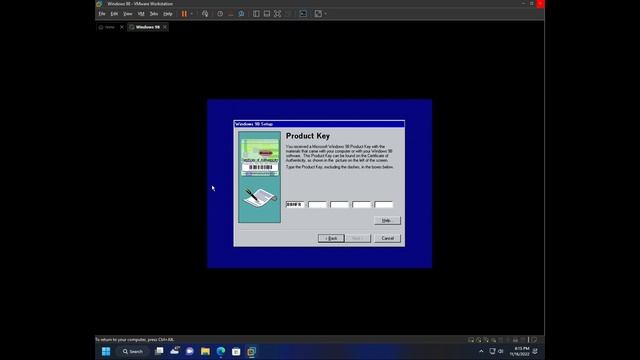This screenshot has width=640, height=360.
Task: Open the network tray icon
Action: (492, 351)
